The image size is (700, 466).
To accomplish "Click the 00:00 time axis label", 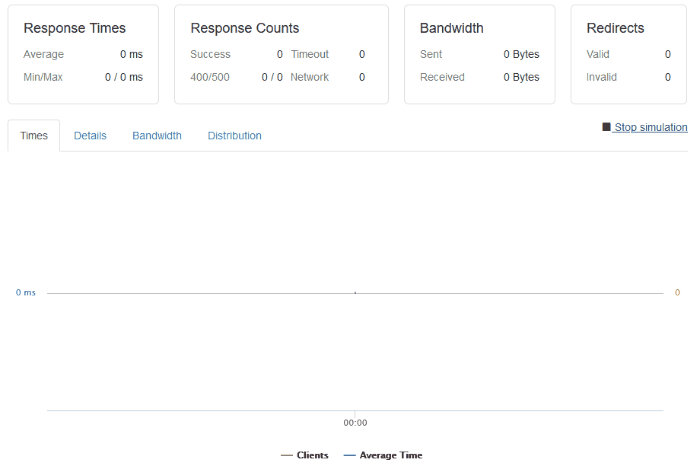I will click(x=355, y=423).
